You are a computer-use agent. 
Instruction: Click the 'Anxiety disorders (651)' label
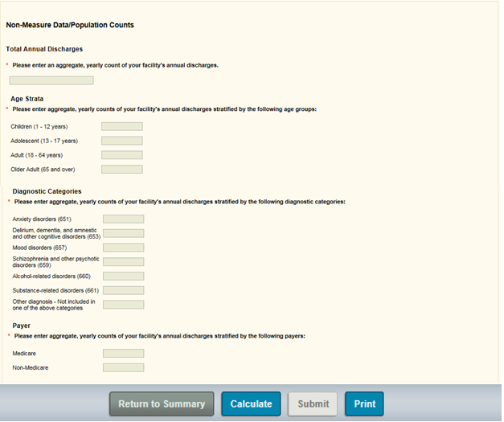[x=42, y=219]
